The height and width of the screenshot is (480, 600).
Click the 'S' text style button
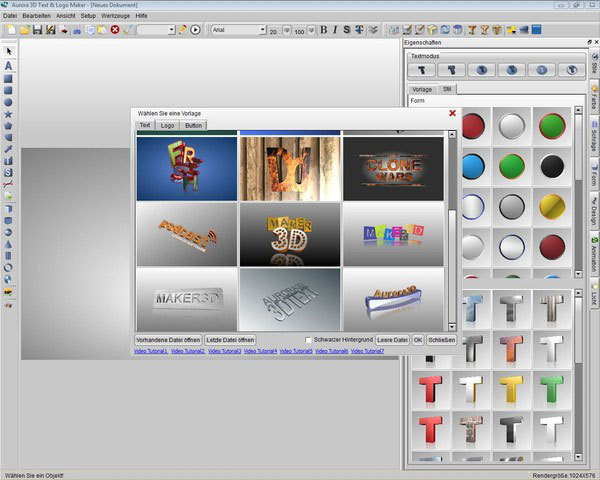tap(347, 29)
